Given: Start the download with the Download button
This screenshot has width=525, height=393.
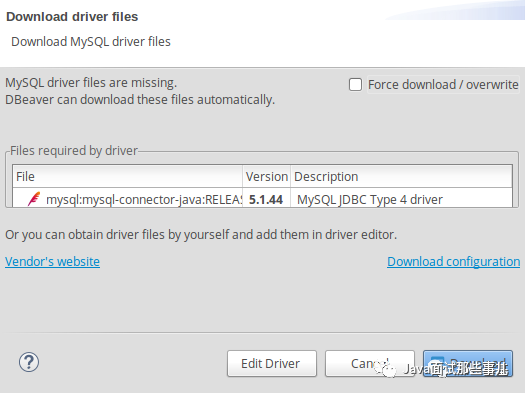Looking at the screenshot, I should [468, 364].
